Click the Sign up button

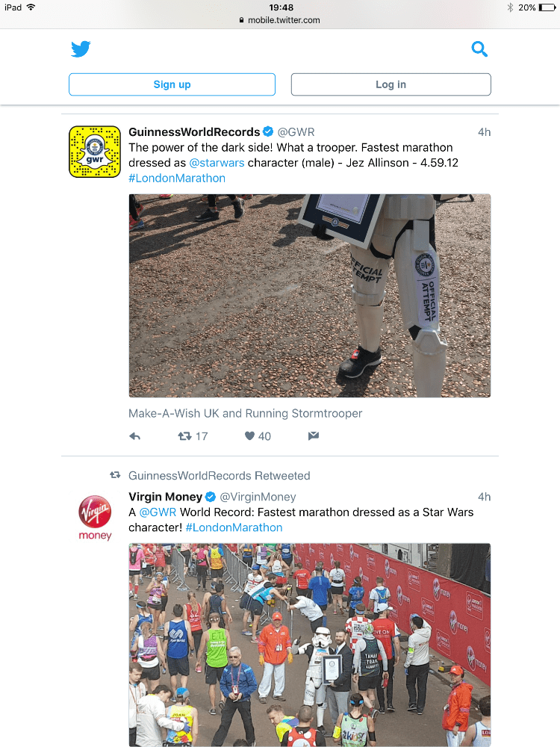tap(172, 84)
